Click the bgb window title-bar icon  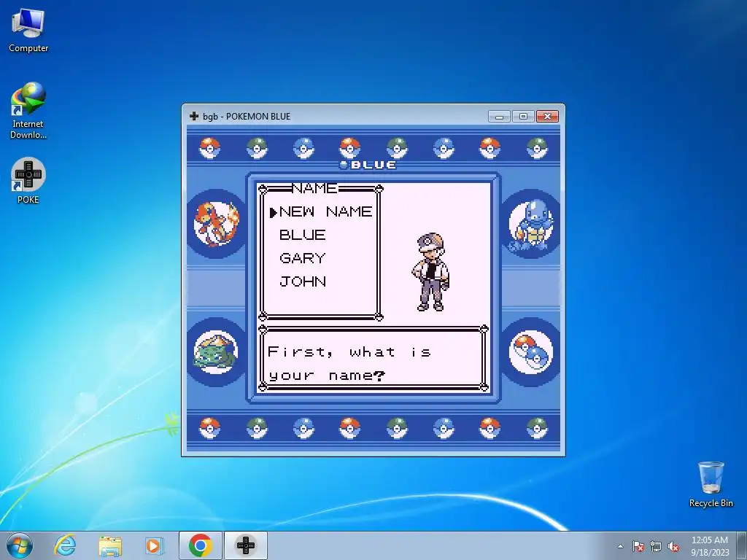tap(194, 116)
